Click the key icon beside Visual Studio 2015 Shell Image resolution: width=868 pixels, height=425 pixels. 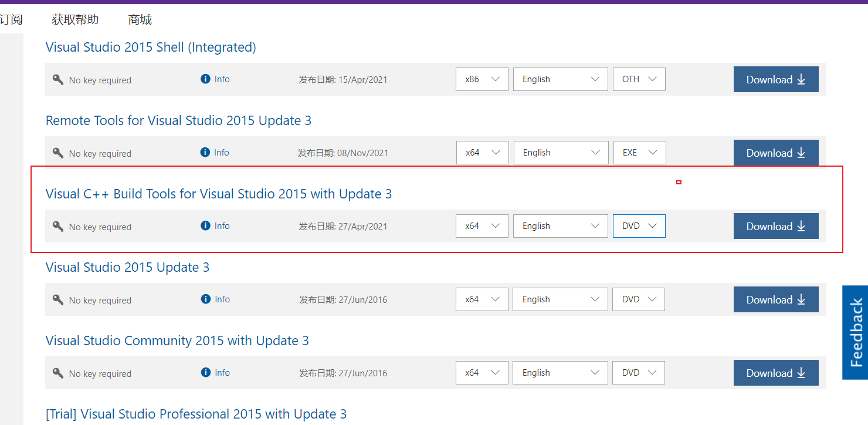tap(57, 79)
